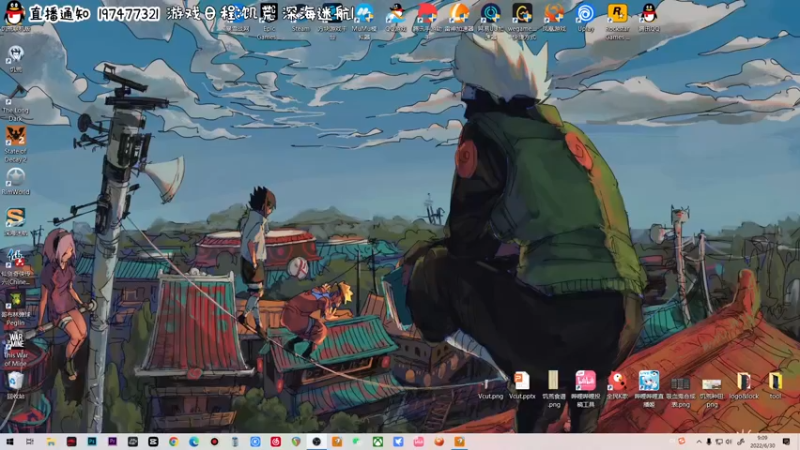Open the CapCut taskbar icon

tap(153, 442)
